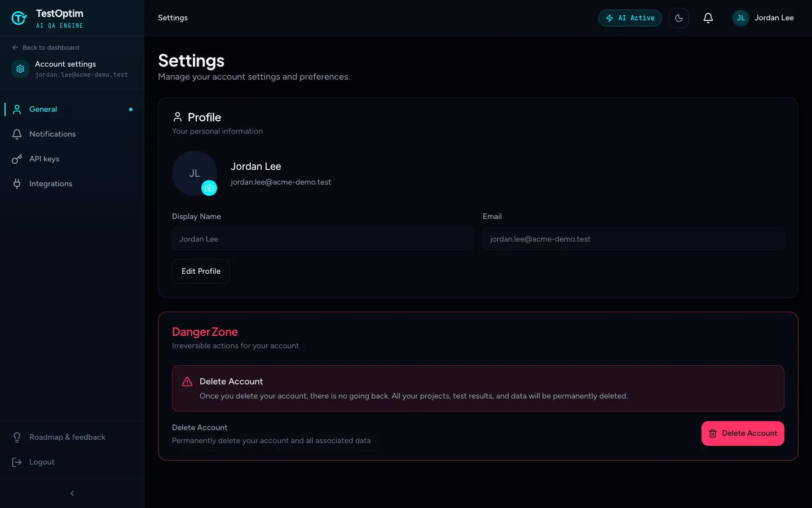Viewport: 812px width, 508px height.
Task: Click the TestOptim logo icon
Action: (x=19, y=18)
